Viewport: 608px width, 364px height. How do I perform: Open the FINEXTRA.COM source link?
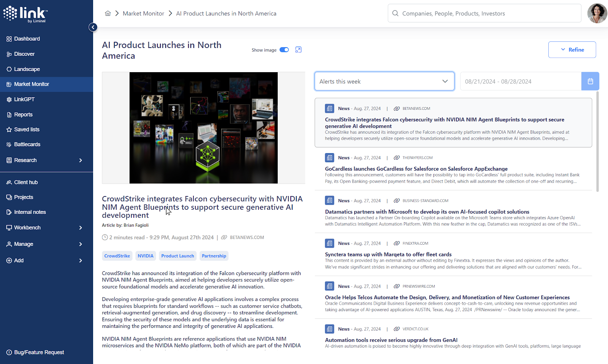pos(415,244)
